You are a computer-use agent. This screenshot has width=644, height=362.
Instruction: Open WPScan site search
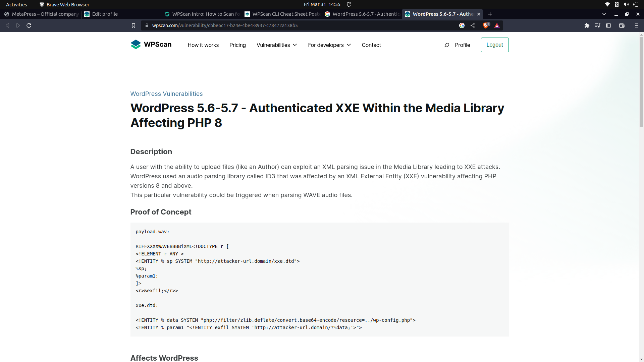[447, 45]
